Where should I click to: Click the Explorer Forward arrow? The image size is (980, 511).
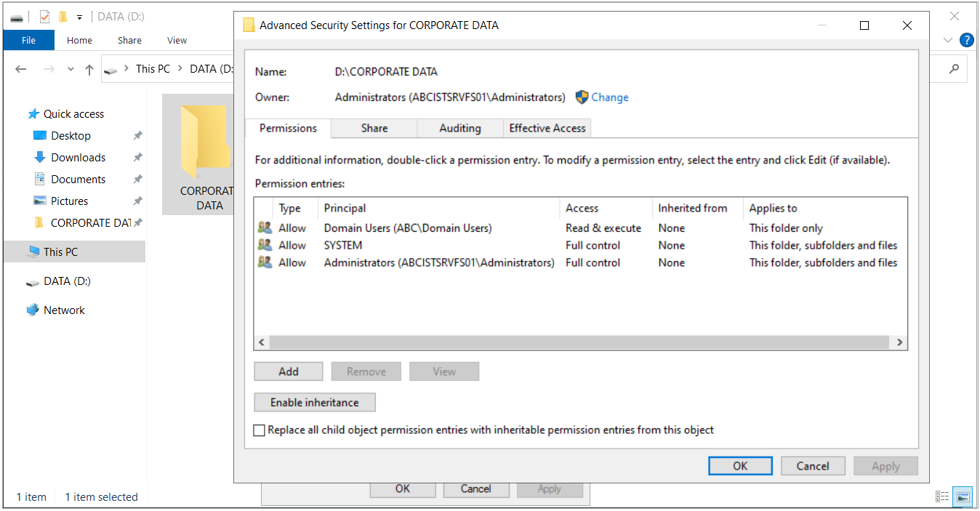[49, 69]
